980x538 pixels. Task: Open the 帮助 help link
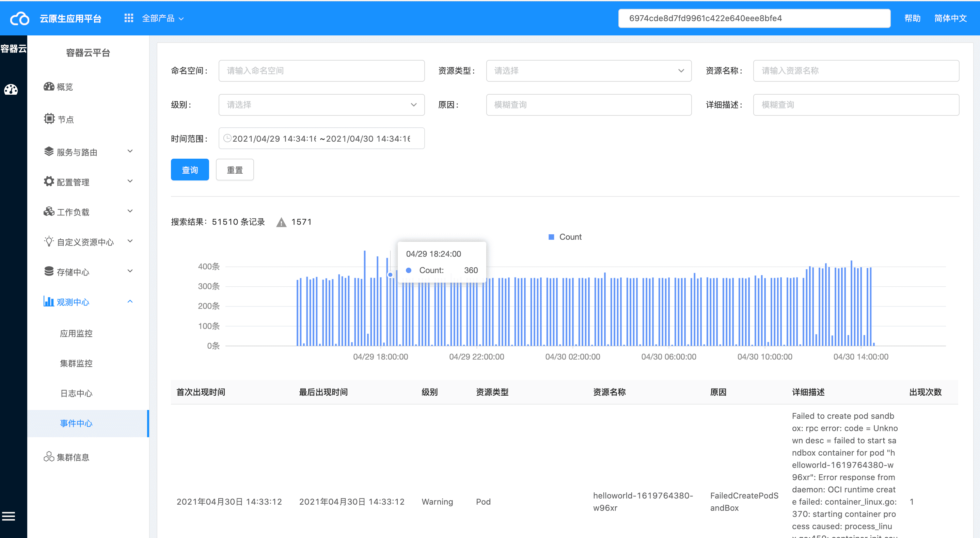pyautogui.click(x=912, y=18)
